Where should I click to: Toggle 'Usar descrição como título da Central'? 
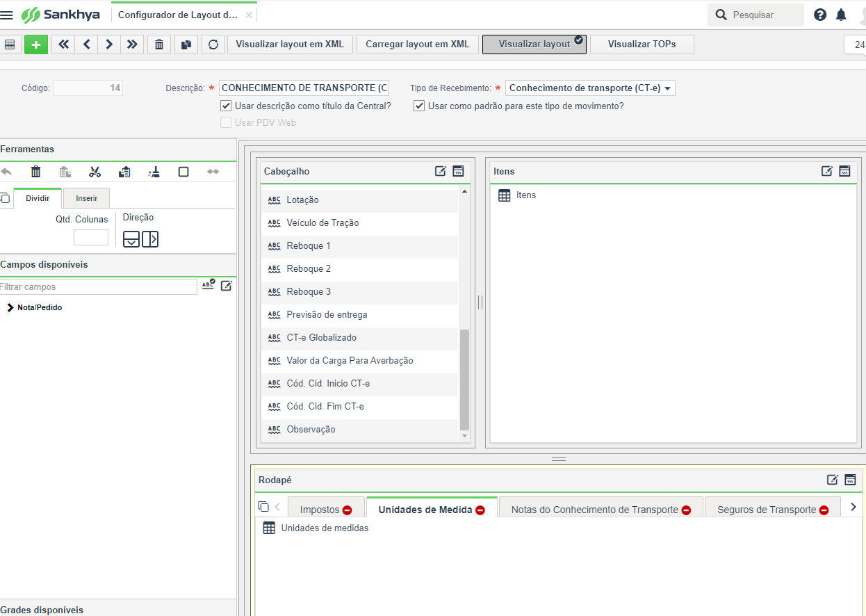225,106
